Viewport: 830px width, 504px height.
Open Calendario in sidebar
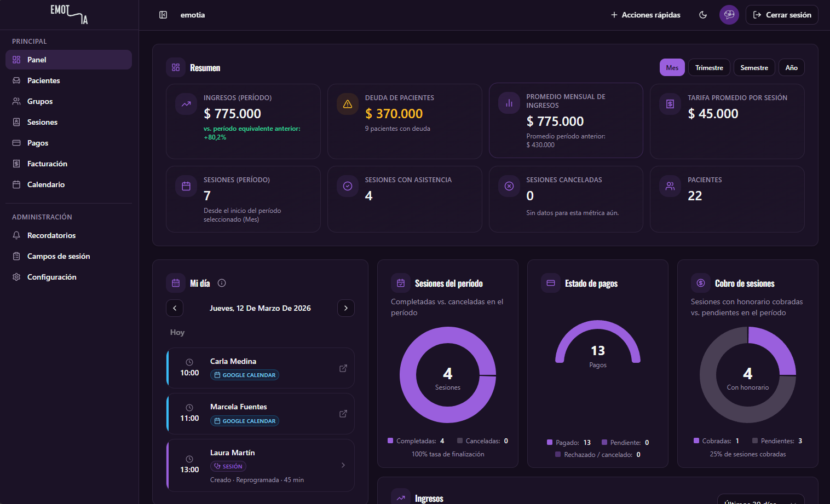[68, 184]
